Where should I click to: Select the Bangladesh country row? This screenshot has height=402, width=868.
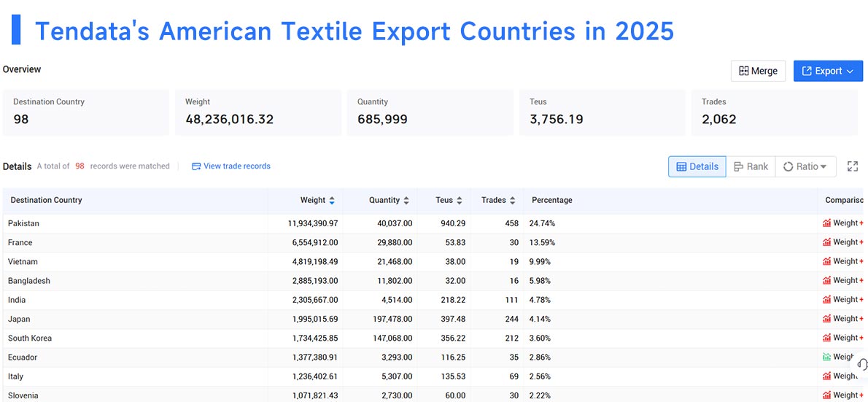(433, 281)
